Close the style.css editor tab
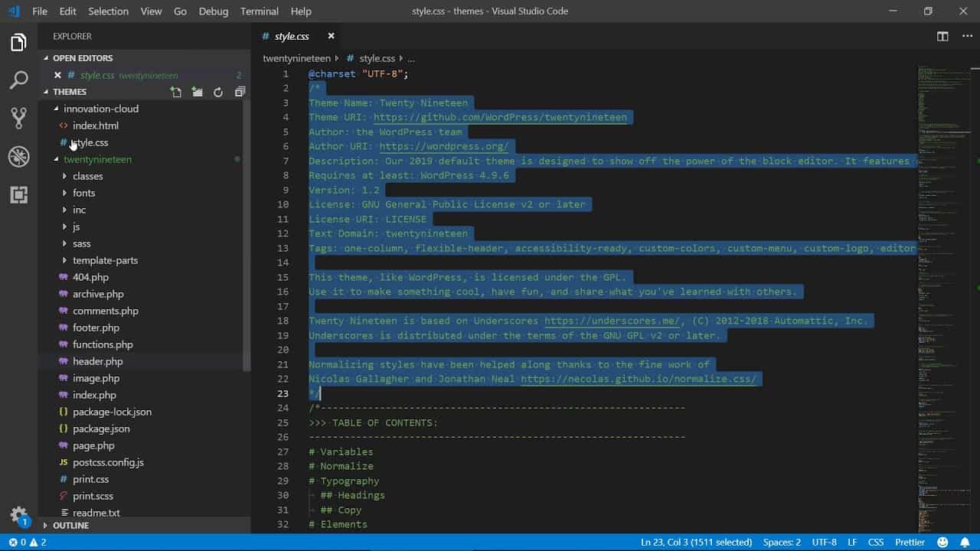Screen dimensions: 980x551 [332, 36]
